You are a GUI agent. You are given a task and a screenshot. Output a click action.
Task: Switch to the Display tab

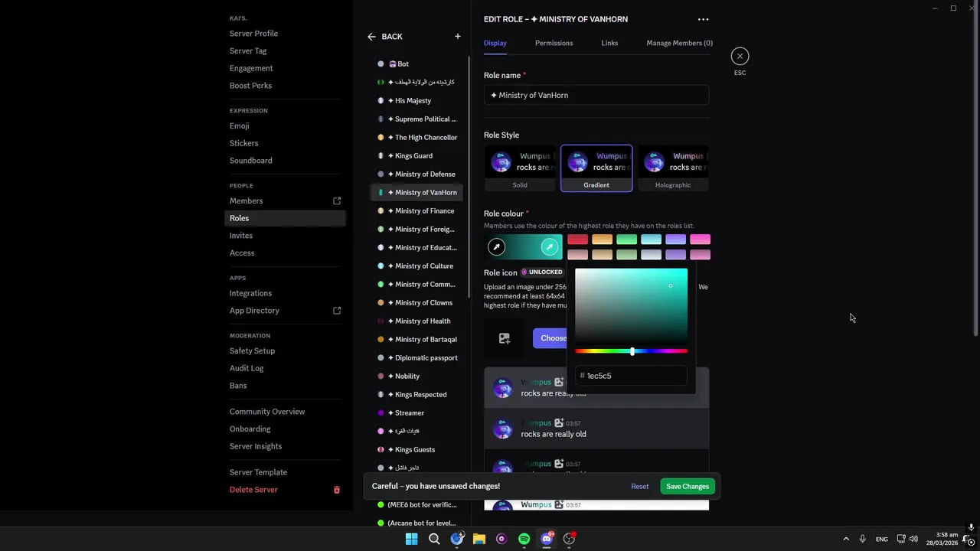(x=495, y=43)
